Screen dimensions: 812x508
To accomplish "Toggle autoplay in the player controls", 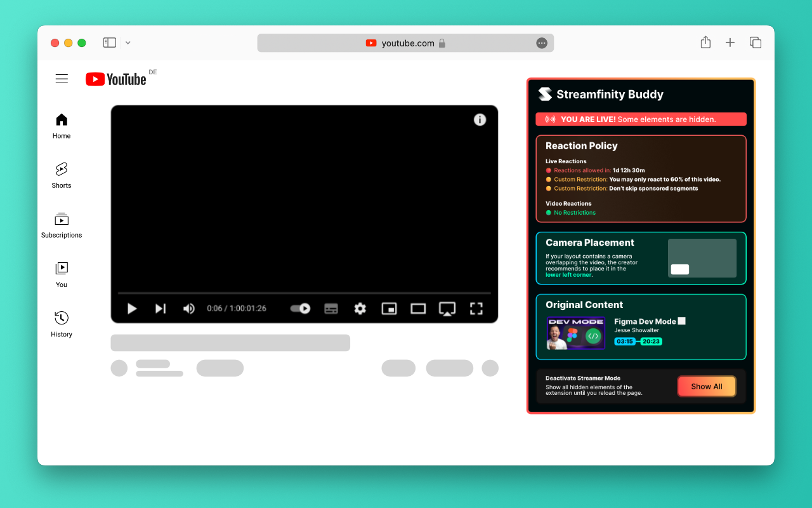I will (299, 308).
